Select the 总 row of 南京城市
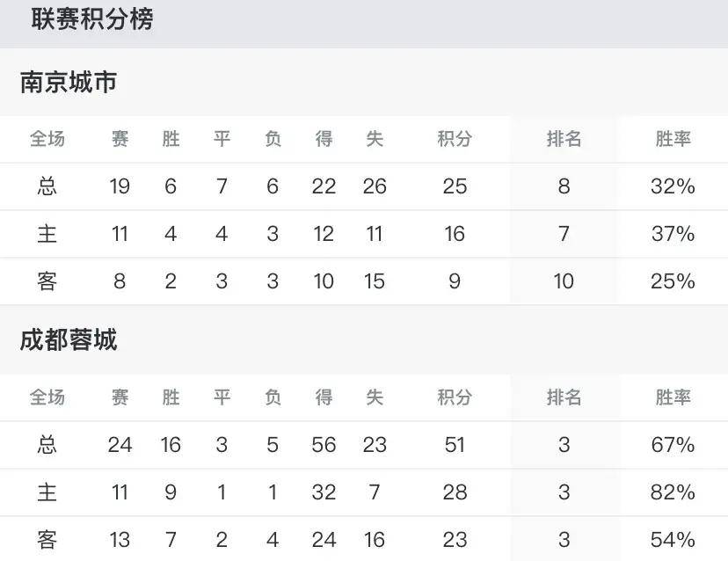 364,186
